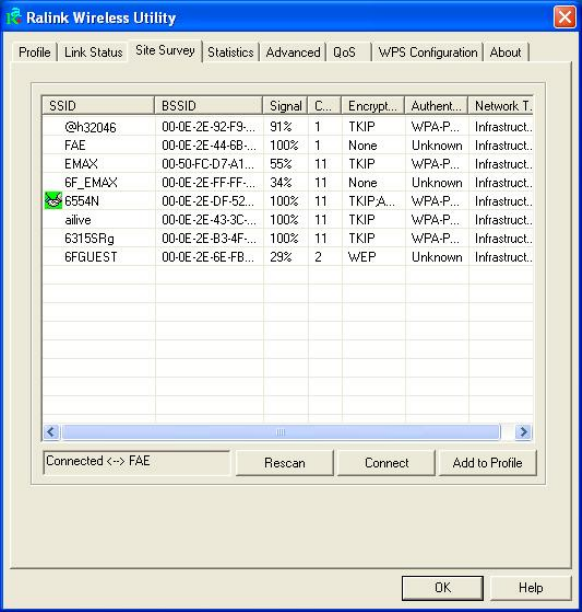
Task: Select the FAE network row
Action: [288, 145]
